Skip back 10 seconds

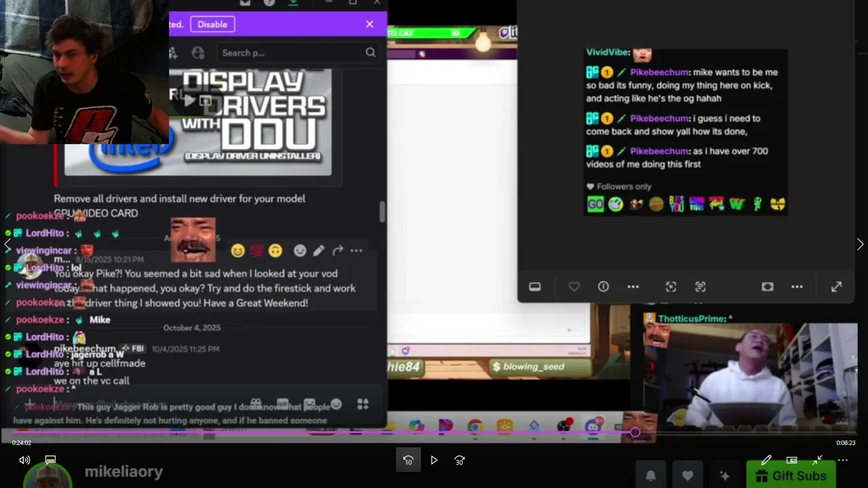click(x=408, y=460)
